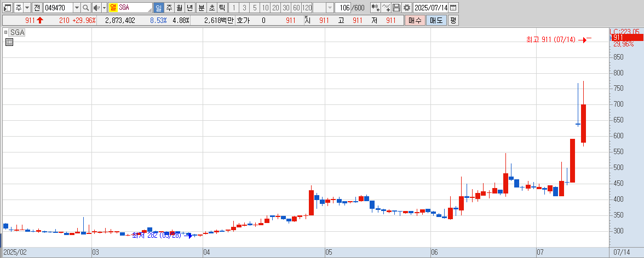Open the calendar date picker icon
Image resolution: width=644 pixels, height=258 pixels.
click(x=453, y=8)
